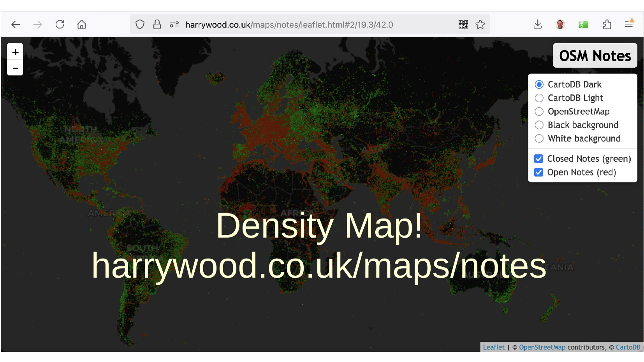The width and height of the screenshot is (644, 362).
Task: Open the shield tracking protection icon
Action: [x=140, y=25]
